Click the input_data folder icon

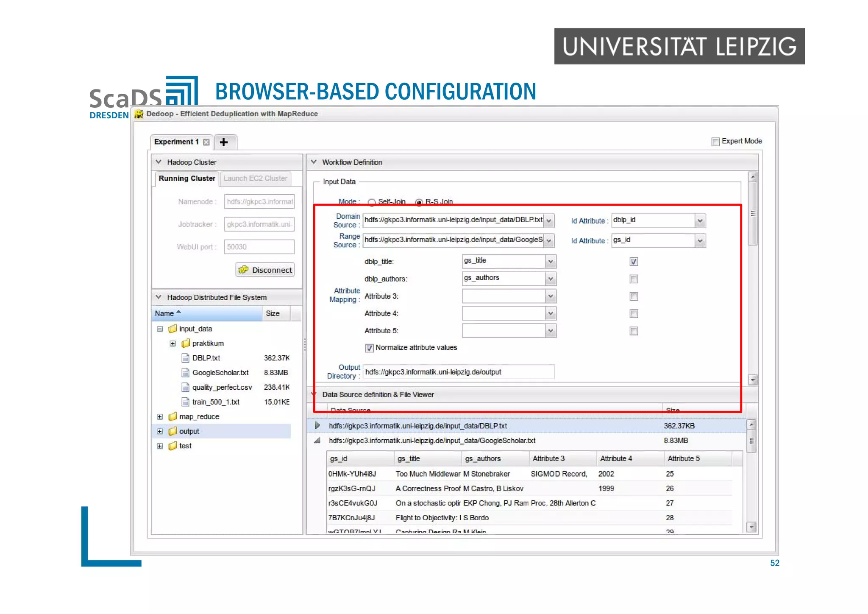tap(172, 329)
